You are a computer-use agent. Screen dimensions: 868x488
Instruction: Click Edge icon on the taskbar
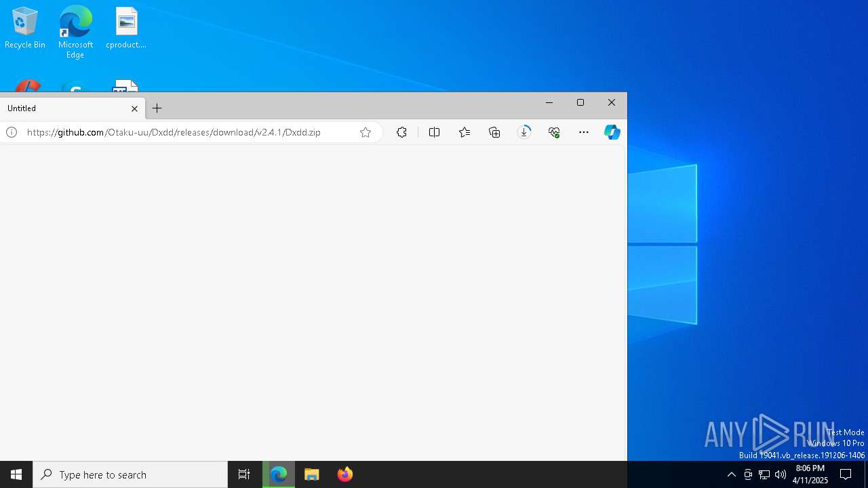click(279, 474)
